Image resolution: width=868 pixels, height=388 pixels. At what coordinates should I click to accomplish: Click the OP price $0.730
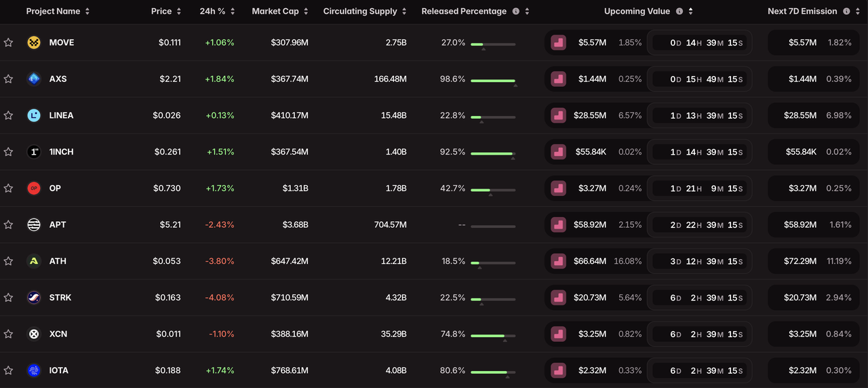[167, 188]
